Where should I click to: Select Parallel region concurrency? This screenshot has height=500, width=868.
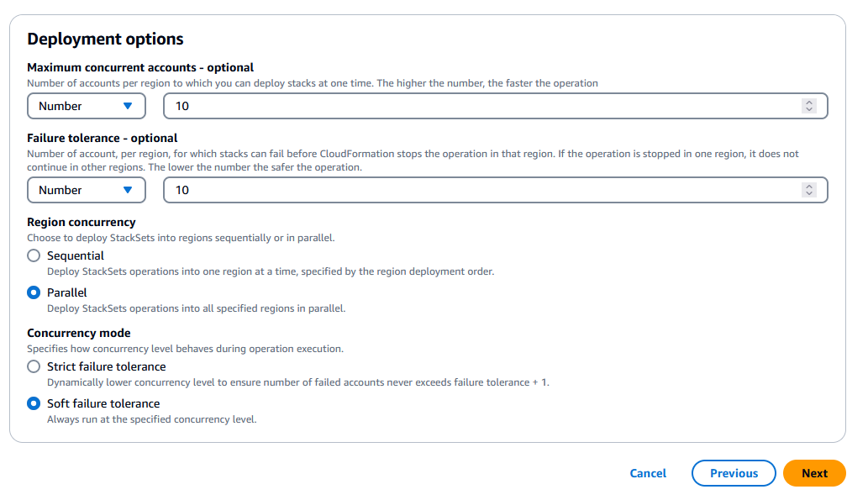pos(34,292)
